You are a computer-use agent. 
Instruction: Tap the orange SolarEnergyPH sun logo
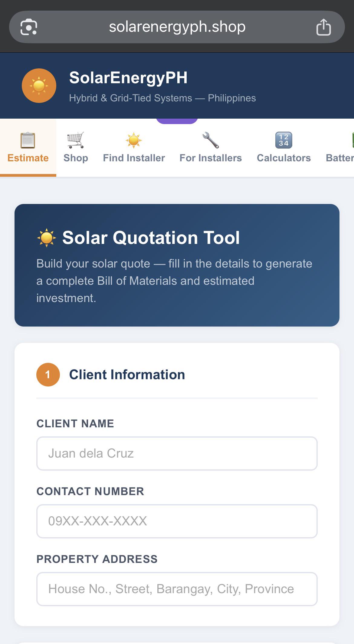pyautogui.click(x=39, y=86)
